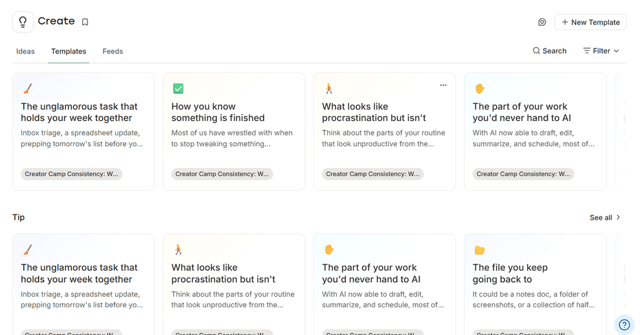644x335 pixels.
Task: Click raised hand icon on Tip-section AI card
Action: point(329,249)
